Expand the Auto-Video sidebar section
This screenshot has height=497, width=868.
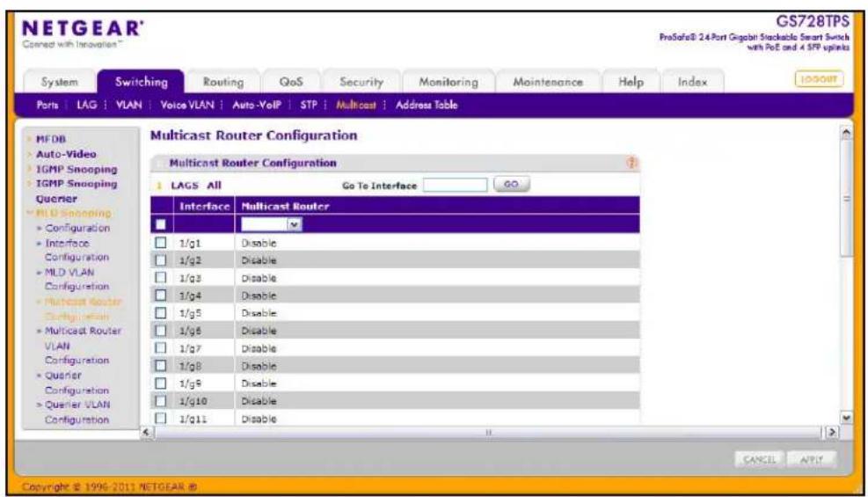(66, 154)
